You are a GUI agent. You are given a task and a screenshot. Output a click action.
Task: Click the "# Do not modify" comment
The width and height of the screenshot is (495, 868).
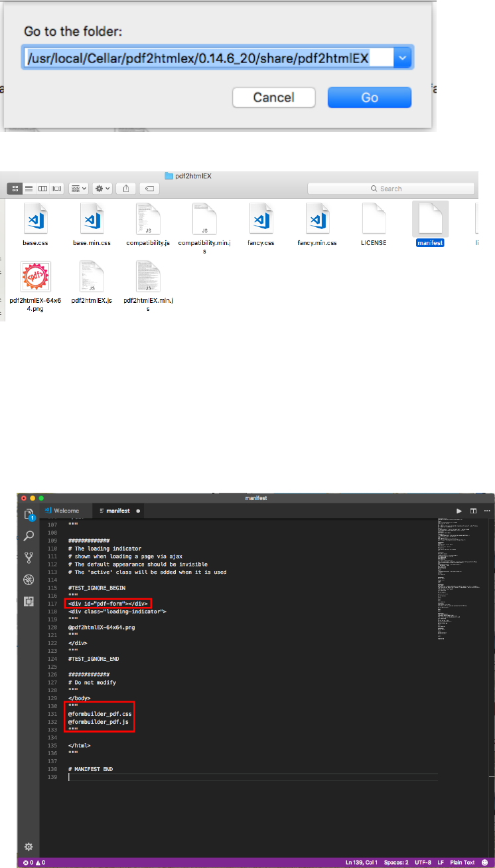pyautogui.click(x=92, y=682)
